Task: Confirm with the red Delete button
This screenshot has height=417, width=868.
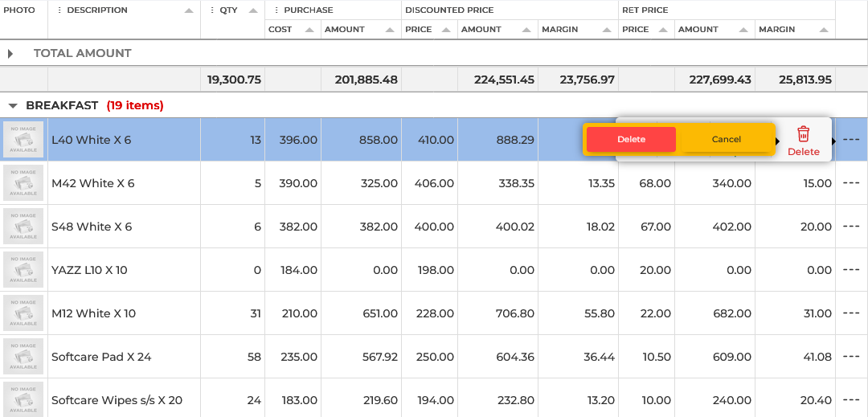Action: (631, 139)
